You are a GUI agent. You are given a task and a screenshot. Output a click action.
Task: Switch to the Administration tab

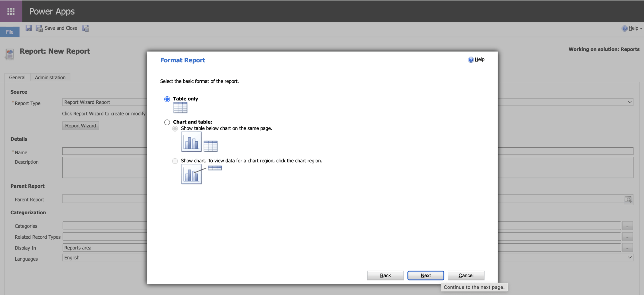tap(50, 77)
